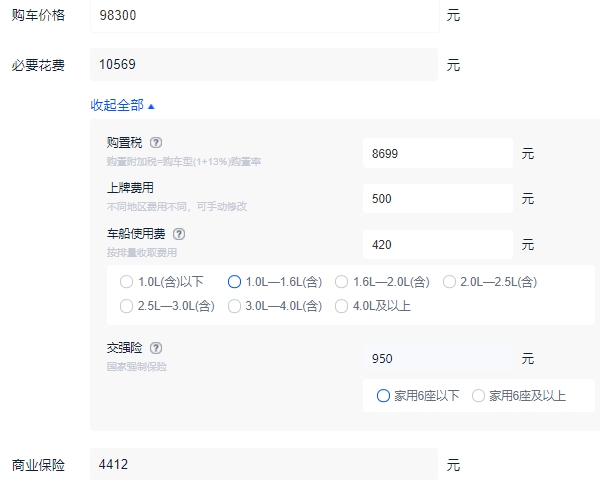600x480 pixels.
Task: Edit the 上牌费用 amount field
Action: [x=437, y=199]
